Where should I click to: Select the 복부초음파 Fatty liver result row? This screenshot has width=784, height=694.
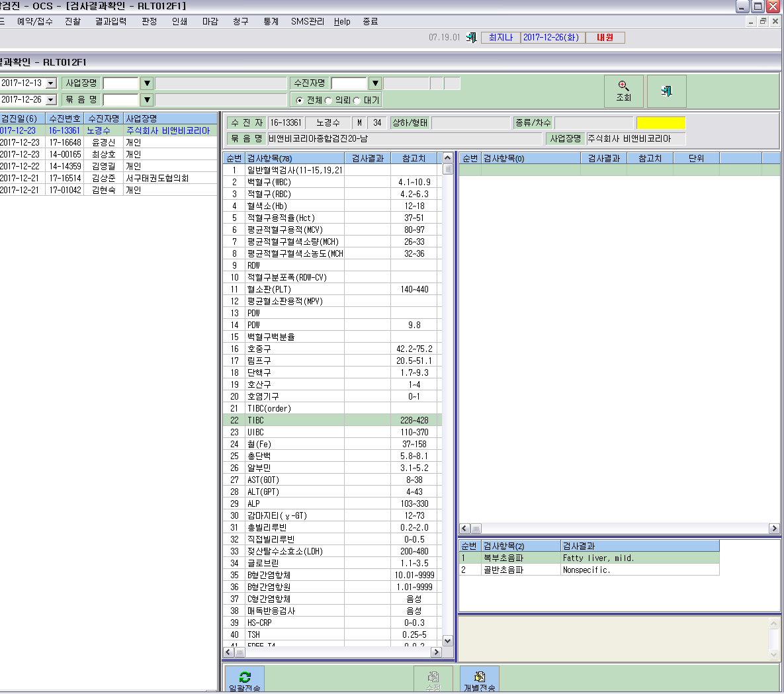tap(589, 558)
